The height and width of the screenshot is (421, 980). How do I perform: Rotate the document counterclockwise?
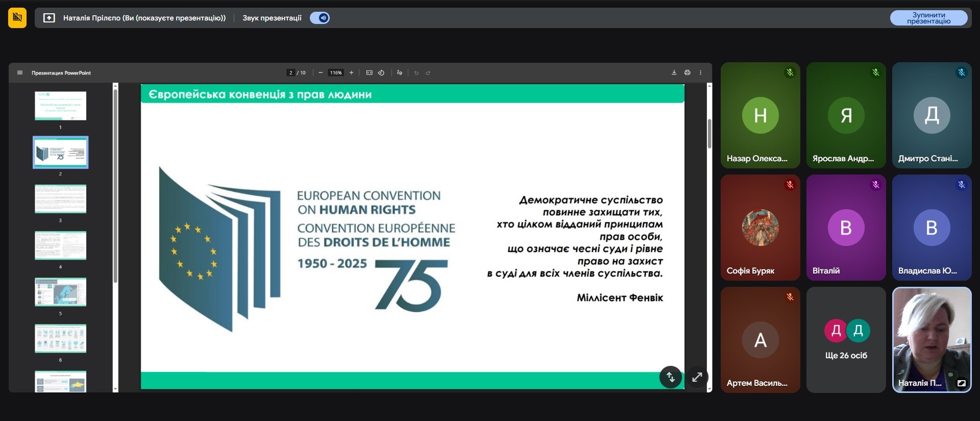pos(381,73)
